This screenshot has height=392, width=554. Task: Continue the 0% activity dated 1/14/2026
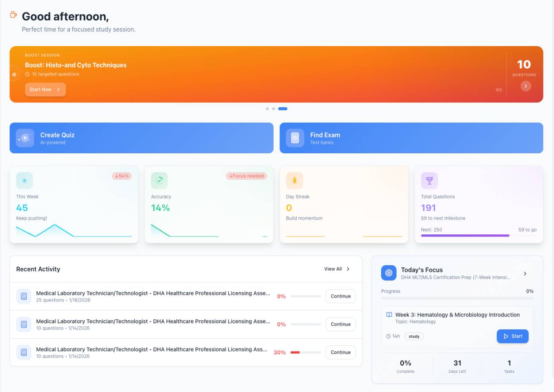(x=341, y=325)
